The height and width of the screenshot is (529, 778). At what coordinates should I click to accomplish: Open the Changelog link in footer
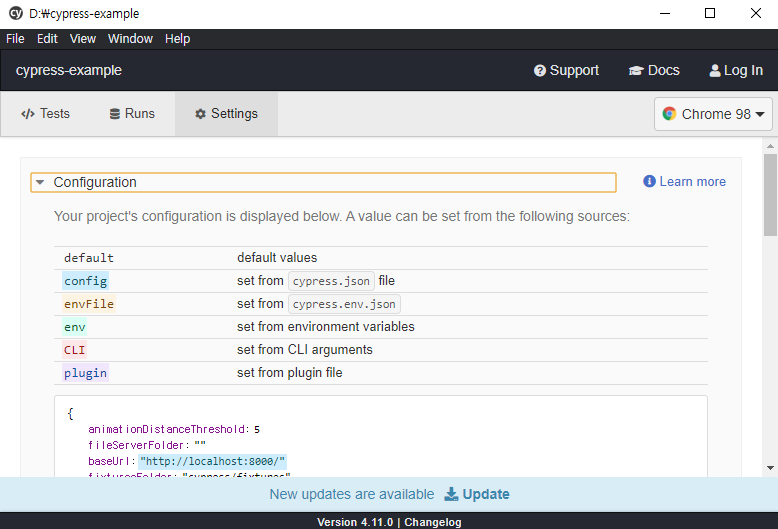coord(433,522)
